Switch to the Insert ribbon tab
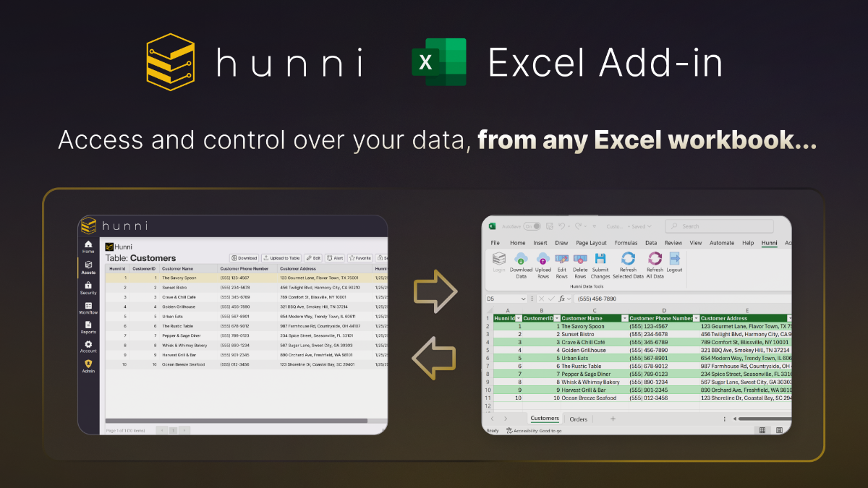868x488 pixels. pyautogui.click(x=540, y=243)
